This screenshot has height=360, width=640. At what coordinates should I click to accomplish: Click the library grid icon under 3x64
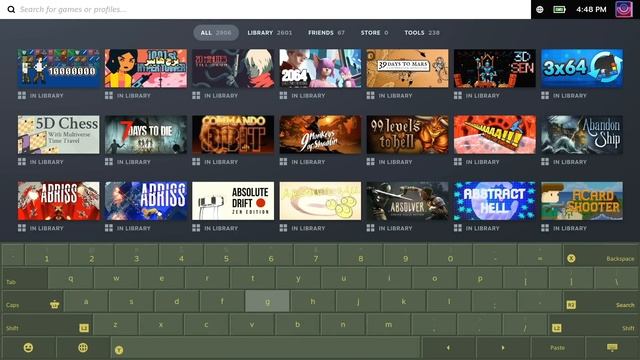545,96
